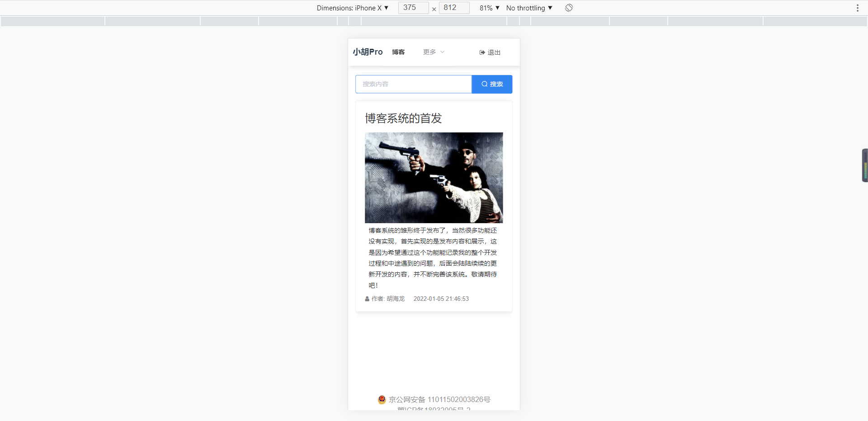This screenshot has height=421, width=868.
Task: Open the Dimensions: iPhone X device dropdown
Action: (353, 8)
